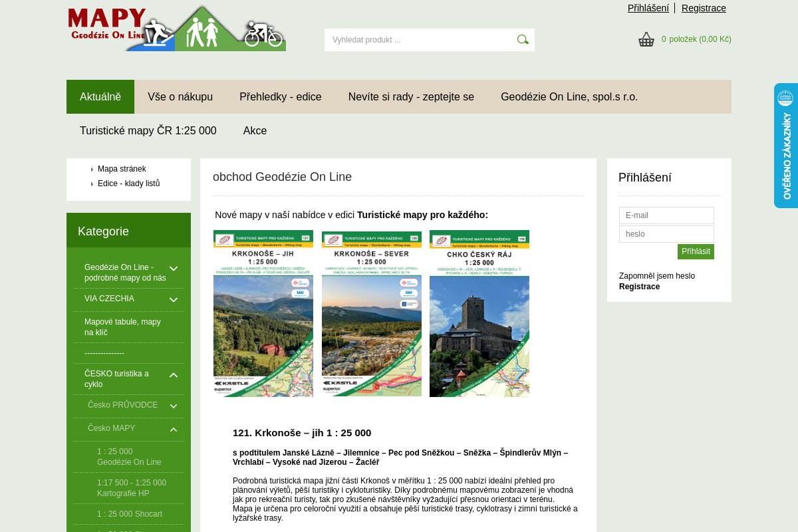Click the Ověřeno zákazníky side badge

pos(786,146)
